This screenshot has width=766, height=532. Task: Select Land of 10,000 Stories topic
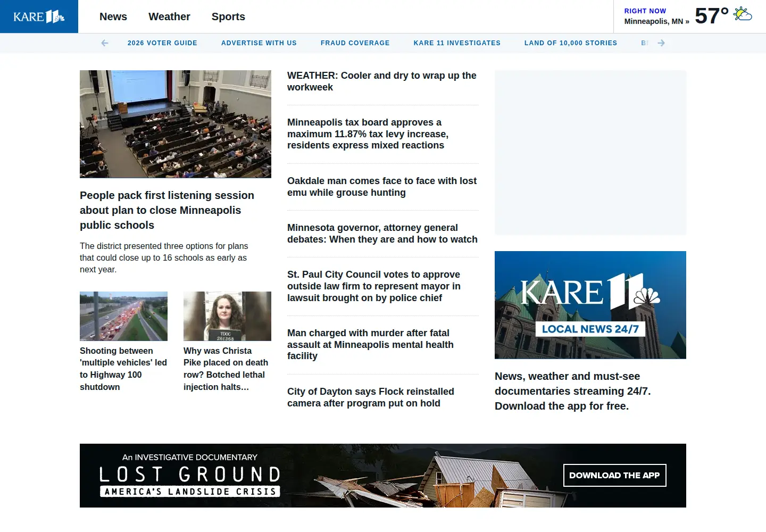[571, 43]
